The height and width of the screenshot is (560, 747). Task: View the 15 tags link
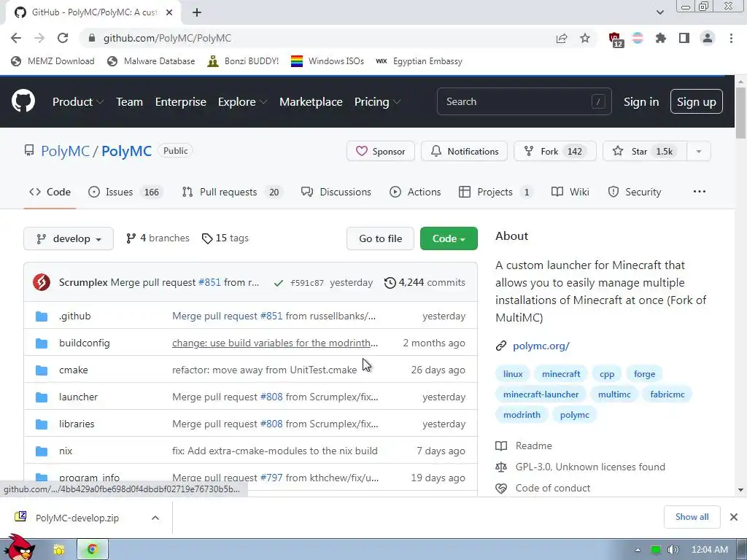[225, 238]
